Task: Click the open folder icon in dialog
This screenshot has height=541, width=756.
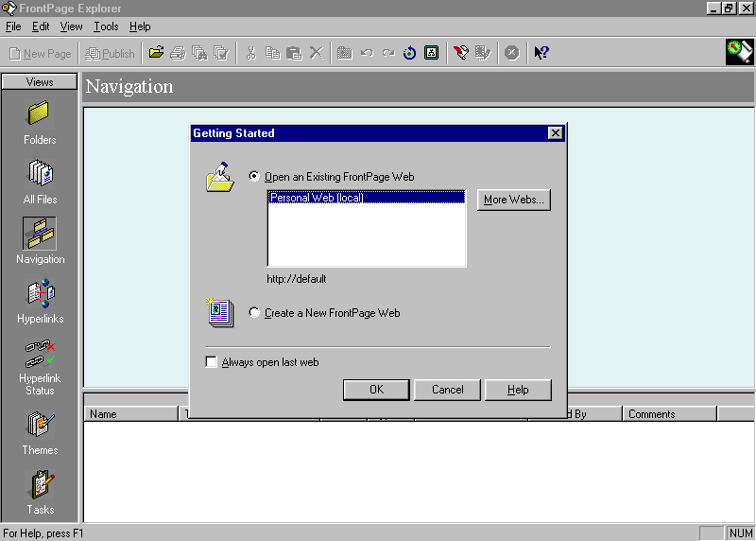Action: point(220,177)
